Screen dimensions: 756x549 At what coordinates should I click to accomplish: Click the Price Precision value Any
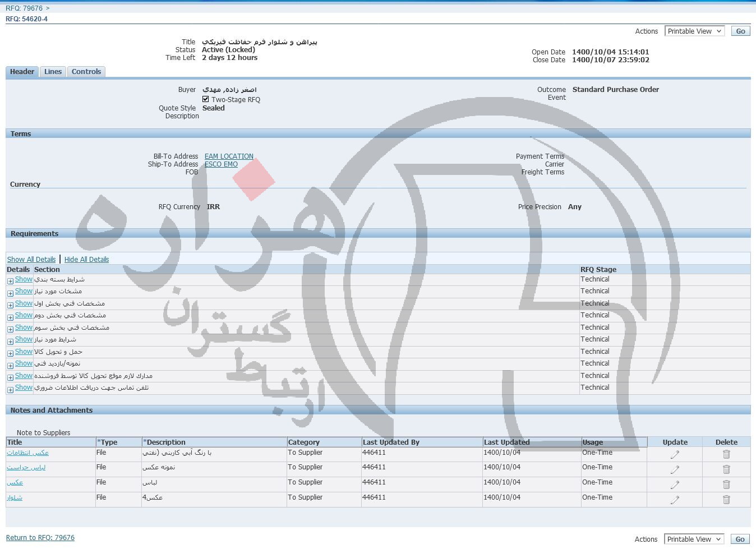[x=575, y=207]
